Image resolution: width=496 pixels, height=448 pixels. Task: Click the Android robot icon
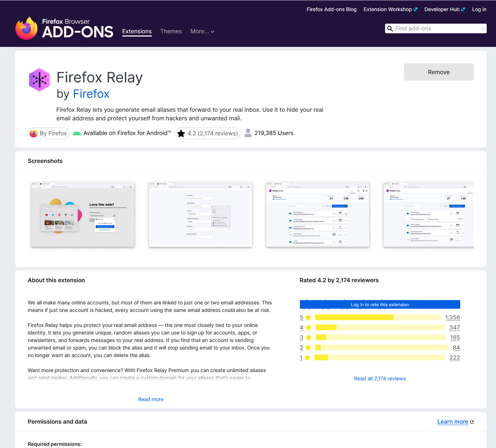coord(77,133)
